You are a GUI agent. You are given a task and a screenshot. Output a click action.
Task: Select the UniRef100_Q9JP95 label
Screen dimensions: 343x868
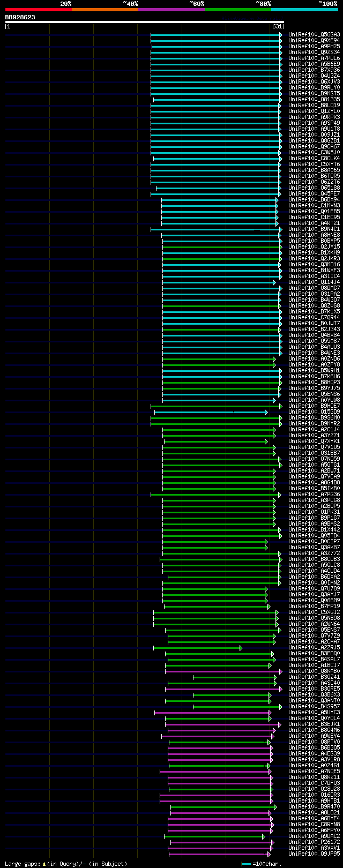click(x=314, y=854)
